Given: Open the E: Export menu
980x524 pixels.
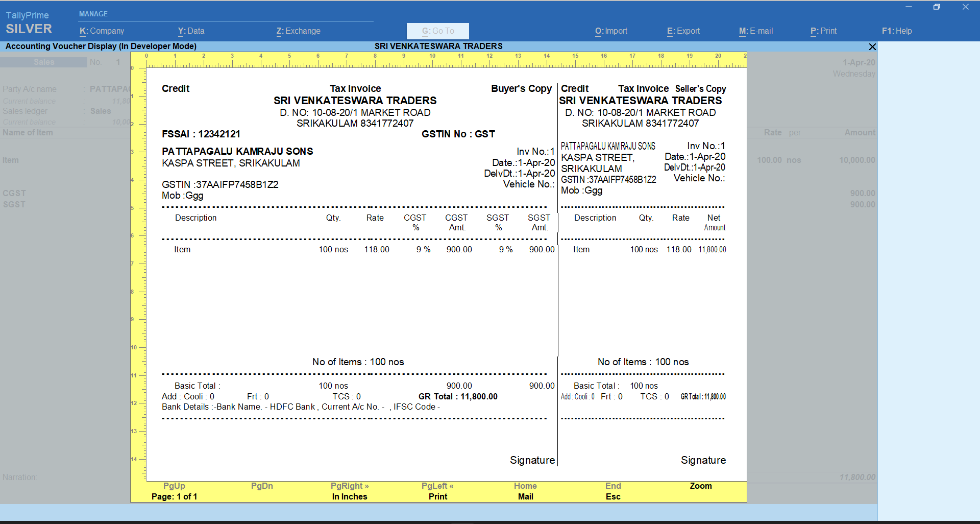Looking at the screenshot, I should [683, 31].
